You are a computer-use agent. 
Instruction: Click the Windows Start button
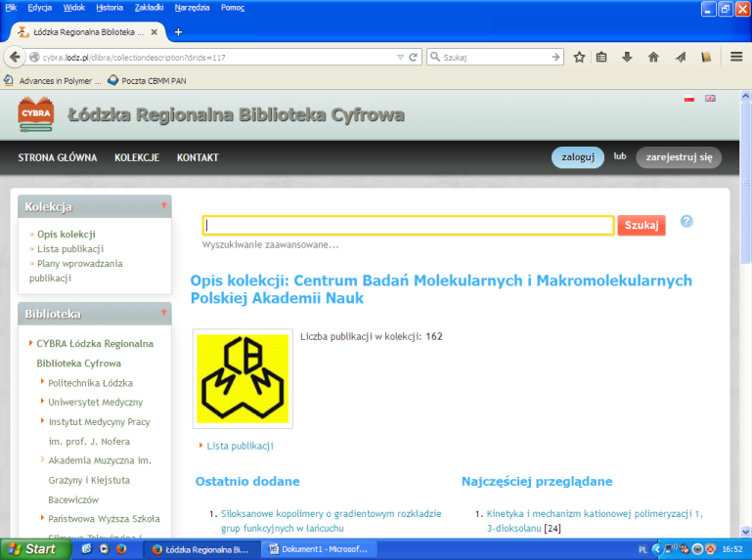pyautogui.click(x=35, y=549)
